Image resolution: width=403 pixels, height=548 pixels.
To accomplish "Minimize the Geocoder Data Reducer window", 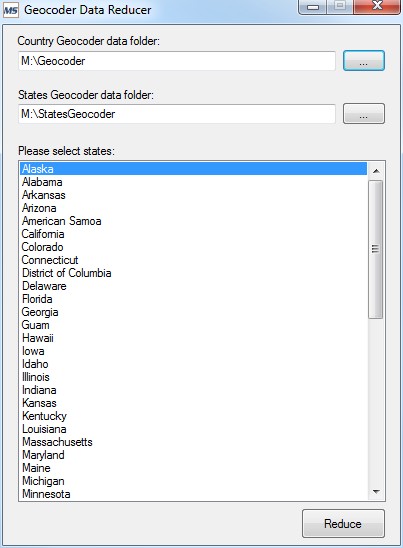I will point(313,7).
